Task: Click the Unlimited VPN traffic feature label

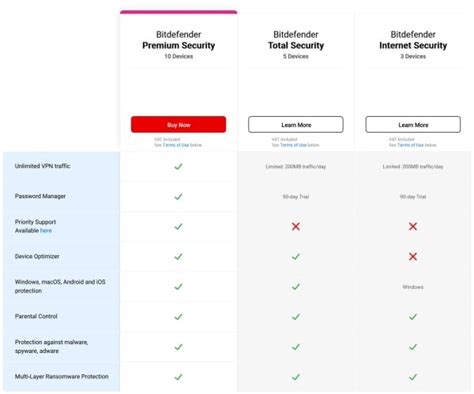Action: tap(42, 166)
